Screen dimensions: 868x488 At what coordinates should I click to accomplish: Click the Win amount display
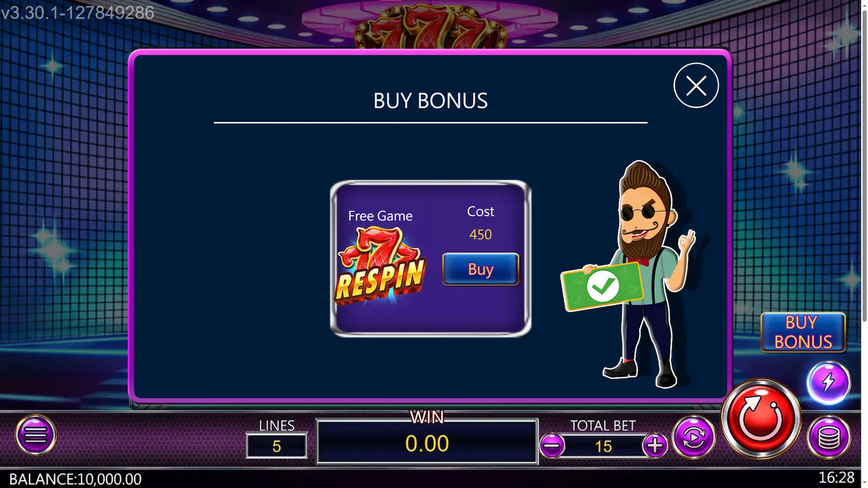click(427, 442)
